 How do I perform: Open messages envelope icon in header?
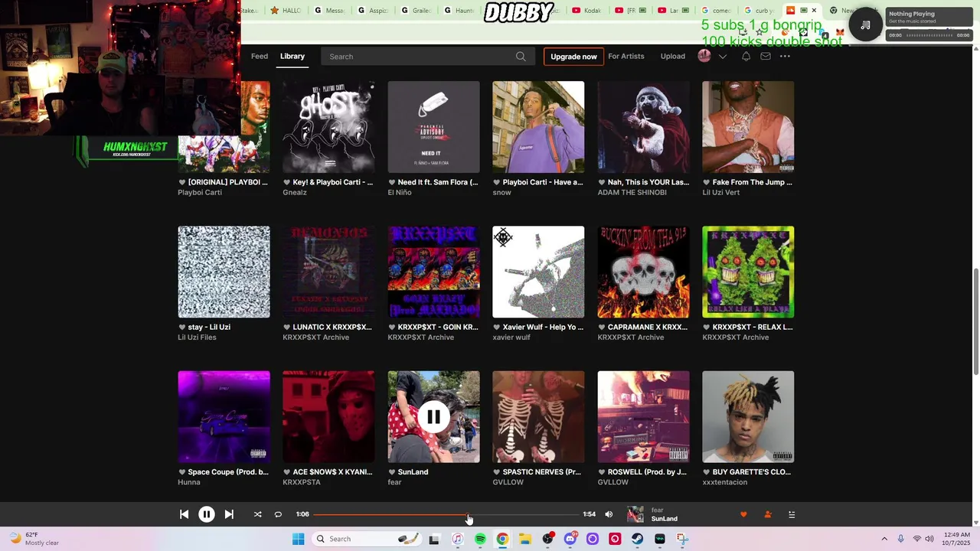765,56
